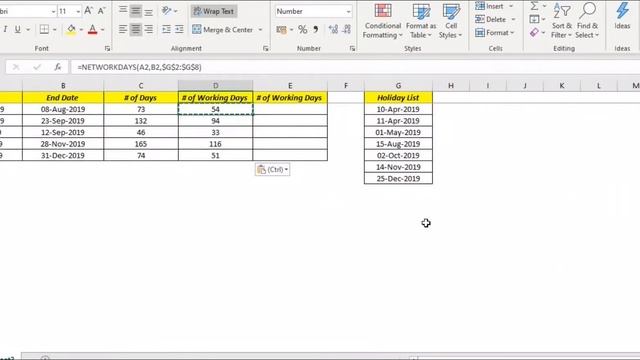Select working days cell showing 116

pos(216,144)
